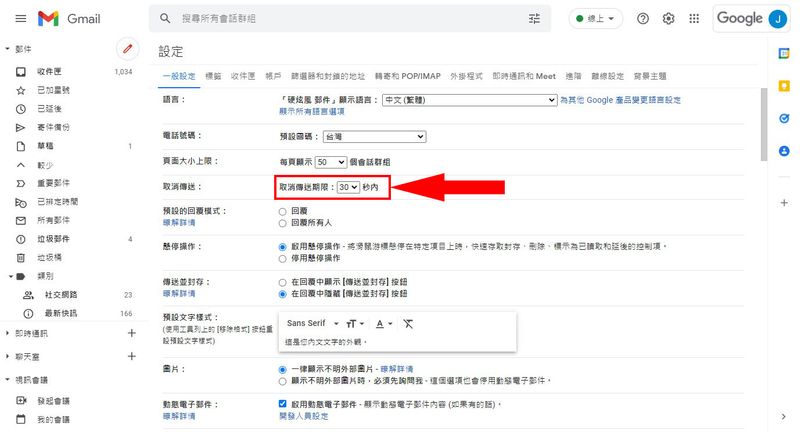
Task: Expand the Rooms (聊天室) section
Action: click(x=7, y=356)
